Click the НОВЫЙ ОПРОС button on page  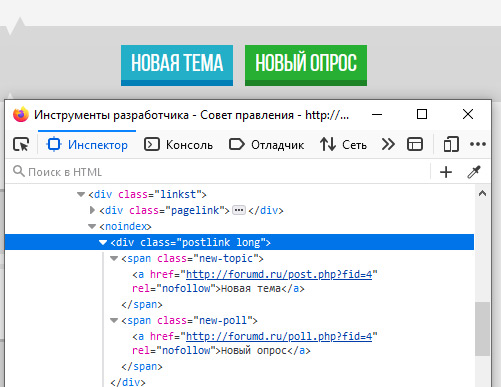pyautogui.click(x=306, y=65)
